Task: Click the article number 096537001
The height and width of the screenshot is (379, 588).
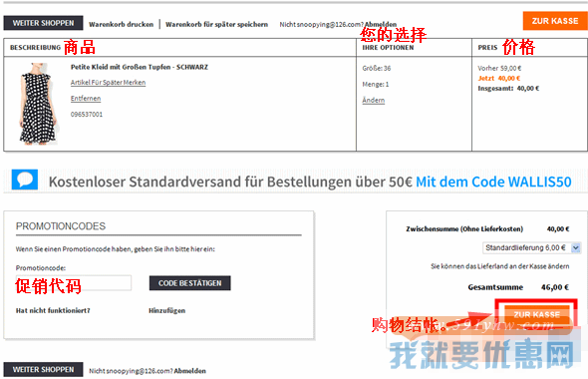Action: 87,115
